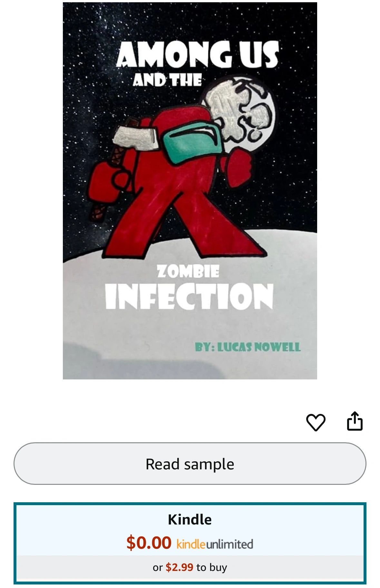Viewport: 380px width, 588px height.
Task: Open the Read sample button
Action: tap(190, 464)
